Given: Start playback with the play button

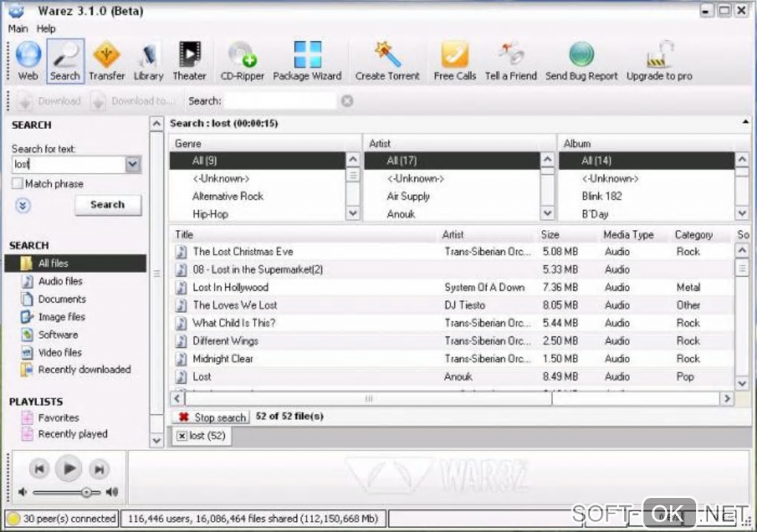Looking at the screenshot, I should pos(68,468).
